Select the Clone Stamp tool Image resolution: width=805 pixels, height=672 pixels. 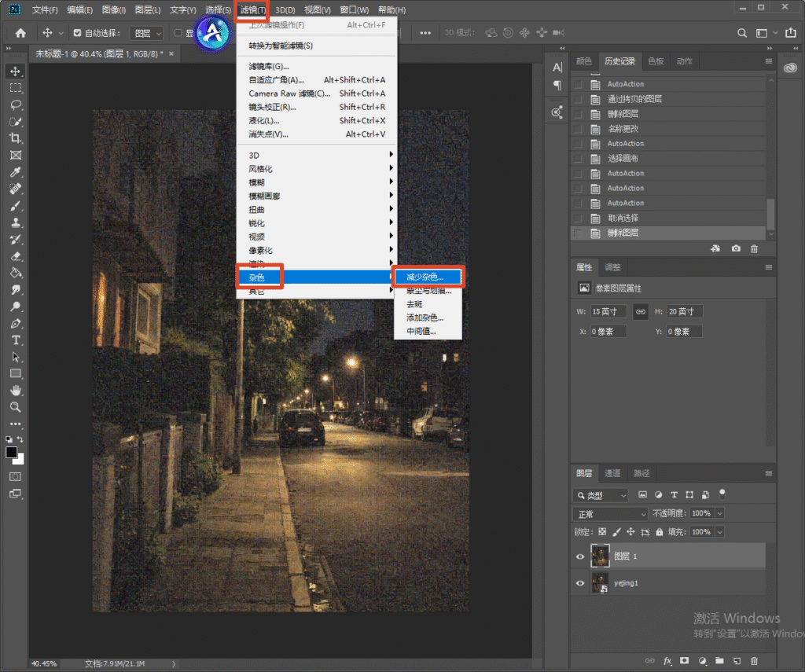[16, 222]
